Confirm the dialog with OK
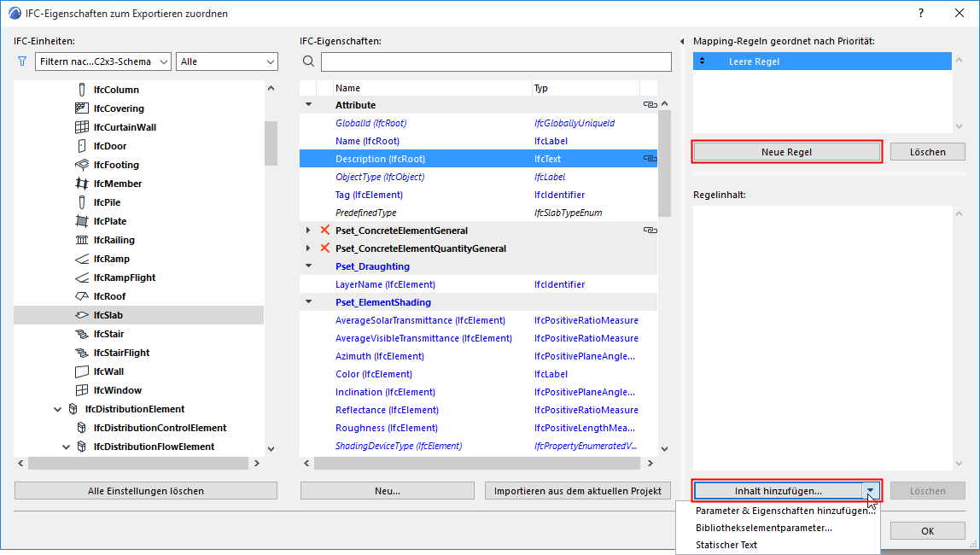Image resolution: width=980 pixels, height=555 pixels. [927, 530]
